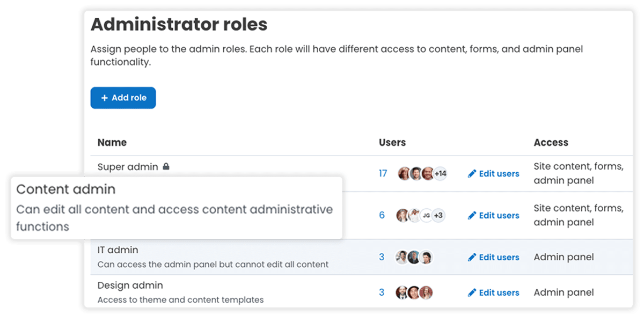Click the Users column header
The width and height of the screenshot is (644, 322).
(x=392, y=142)
